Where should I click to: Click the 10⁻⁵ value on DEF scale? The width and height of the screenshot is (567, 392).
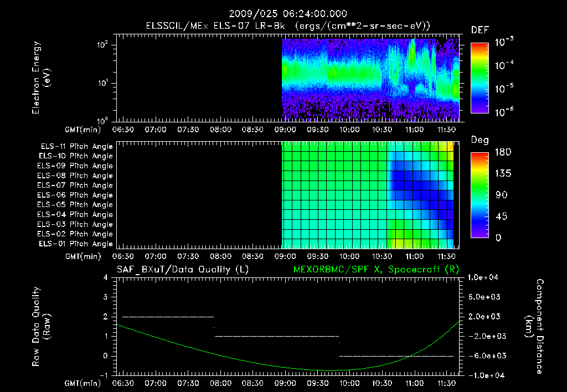(504, 88)
